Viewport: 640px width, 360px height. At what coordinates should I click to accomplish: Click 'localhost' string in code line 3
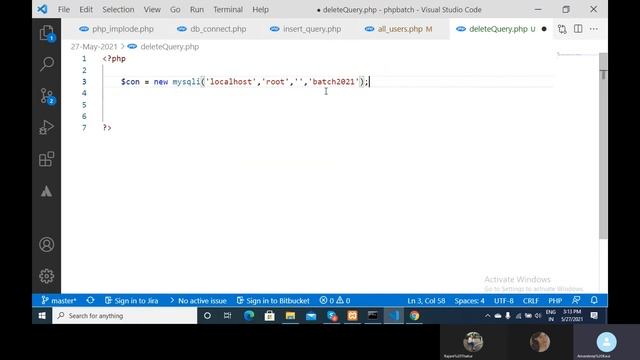pos(231,82)
